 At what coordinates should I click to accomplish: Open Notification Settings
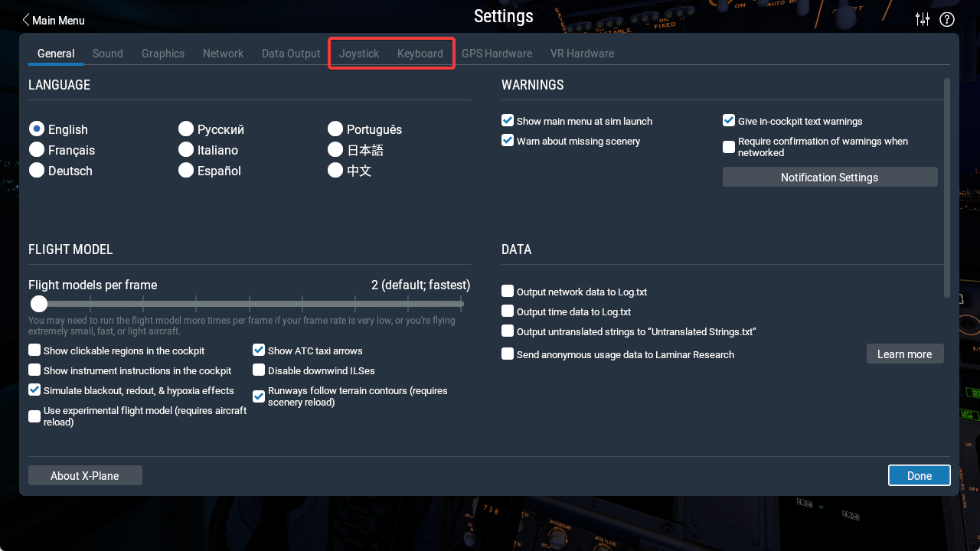tap(829, 177)
